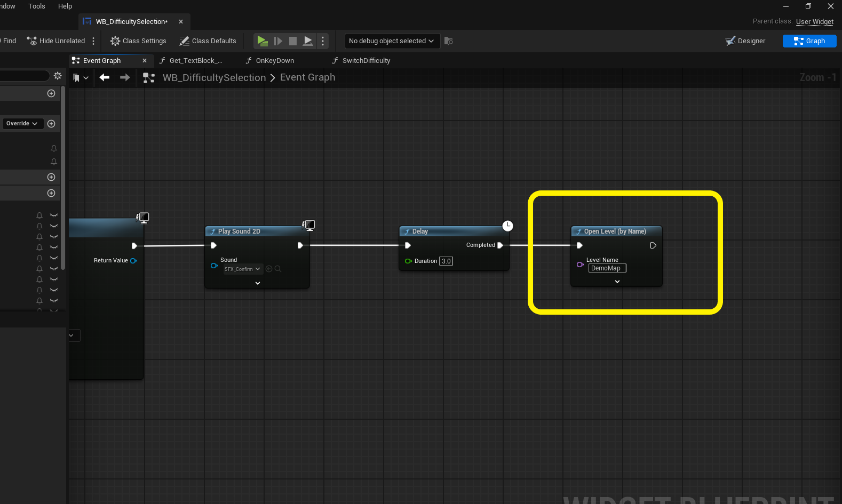Switch to the OnKeyDown tab
Screen dimensions: 842x504
pyautogui.click(x=274, y=61)
